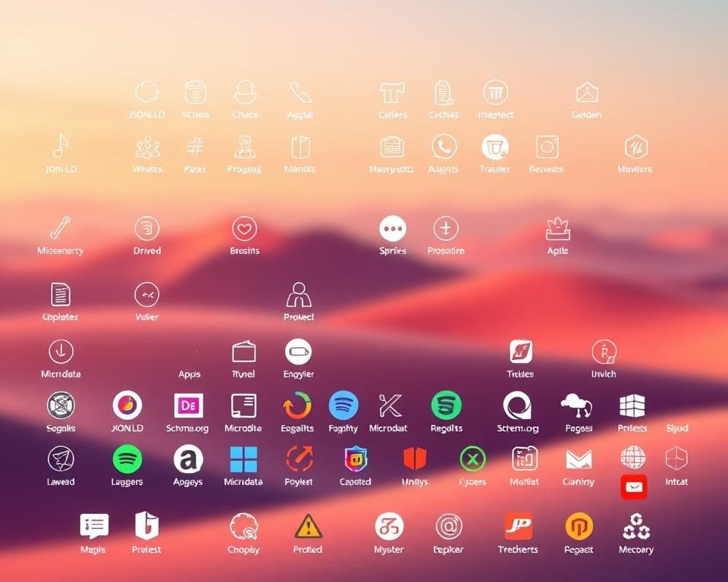728x582 pixels.
Task: Open the document icon labeled Upplates
Action: pyautogui.click(x=61, y=294)
